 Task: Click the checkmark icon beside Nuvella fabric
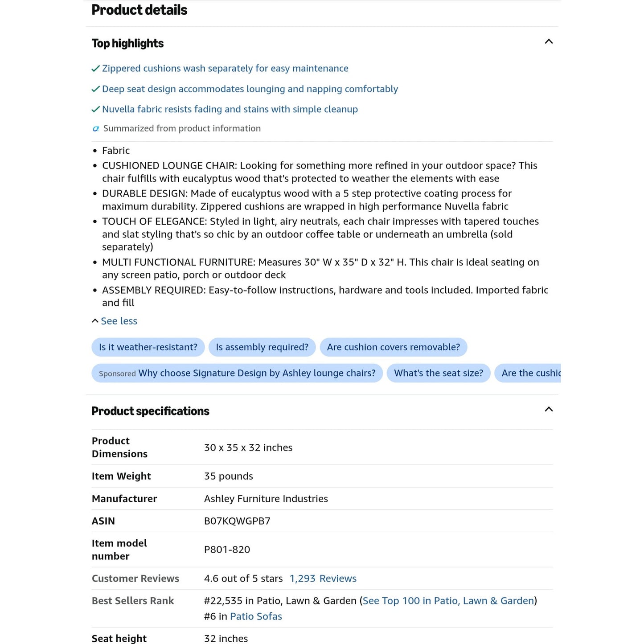click(95, 109)
